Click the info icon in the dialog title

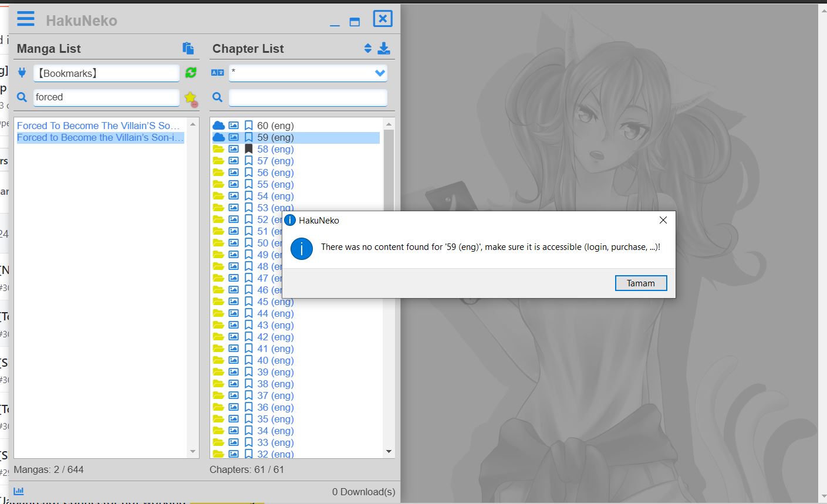tap(290, 220)
